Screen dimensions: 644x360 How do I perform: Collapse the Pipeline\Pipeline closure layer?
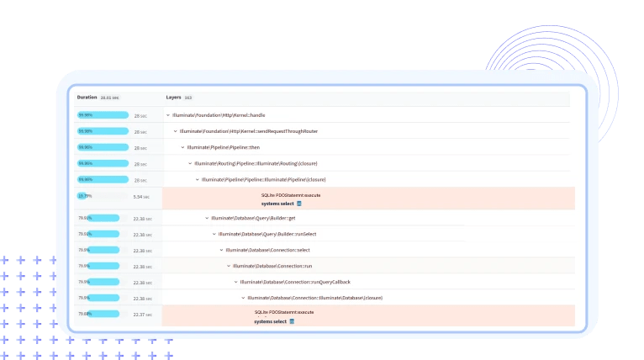pyautogui.click(x=198, y=180)
